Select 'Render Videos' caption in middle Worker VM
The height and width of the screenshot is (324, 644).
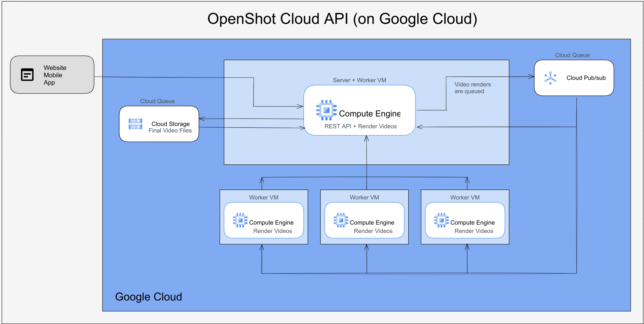click(373, 231)
